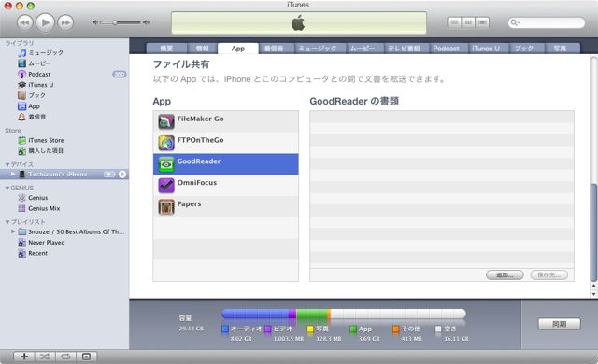Open App library in sidebar
Image resolution: width=598 pixels, height=364 pixels.
pos(34,106)
